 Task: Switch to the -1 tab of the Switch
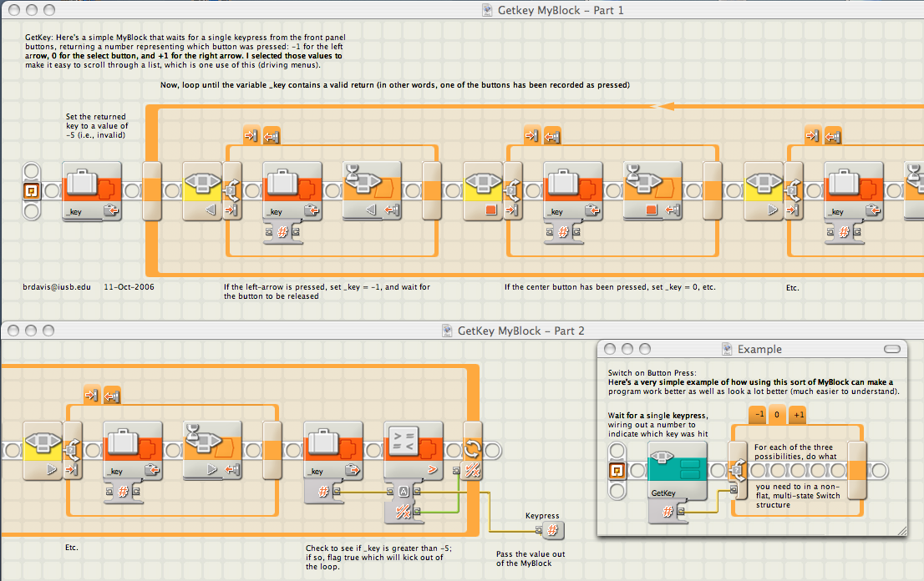pos(759,414)
